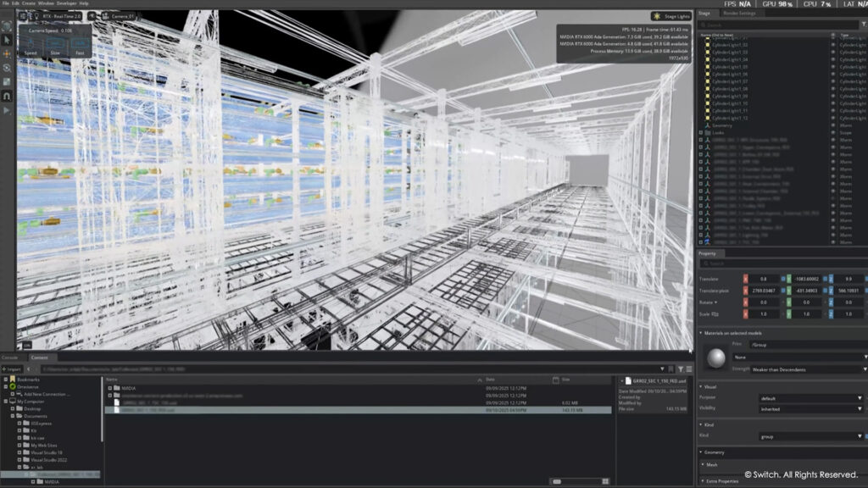Toggle visibility eye for Looks scope
Screen dimensions: 868x488
pos(832,133)
